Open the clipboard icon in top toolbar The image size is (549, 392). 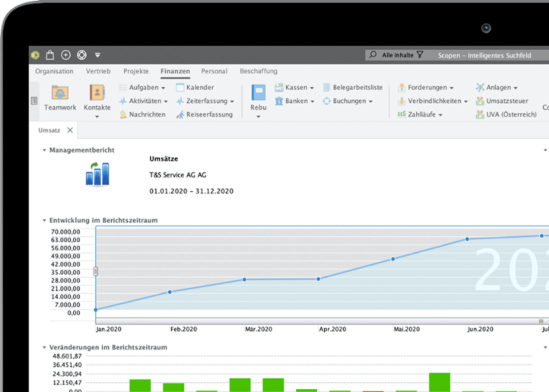(x=50, y=55)
